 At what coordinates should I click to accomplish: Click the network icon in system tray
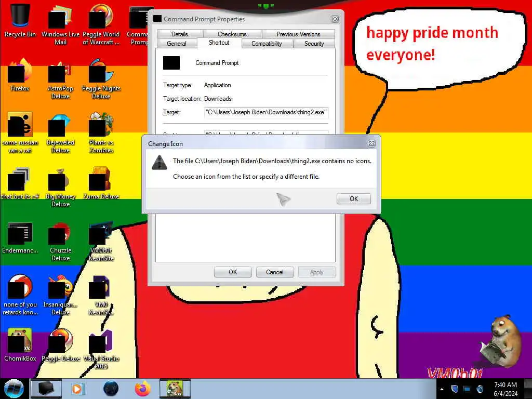point(467,389)
